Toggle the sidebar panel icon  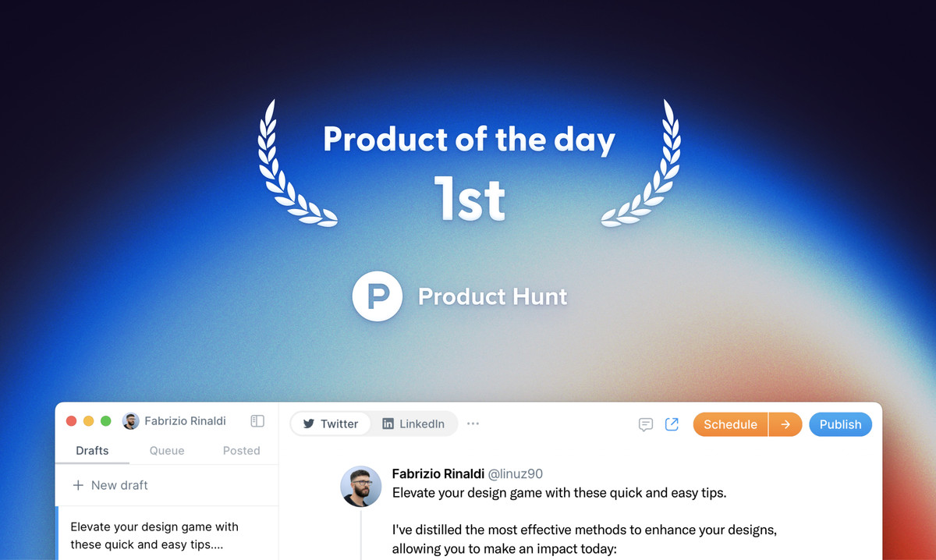point(257,421)
